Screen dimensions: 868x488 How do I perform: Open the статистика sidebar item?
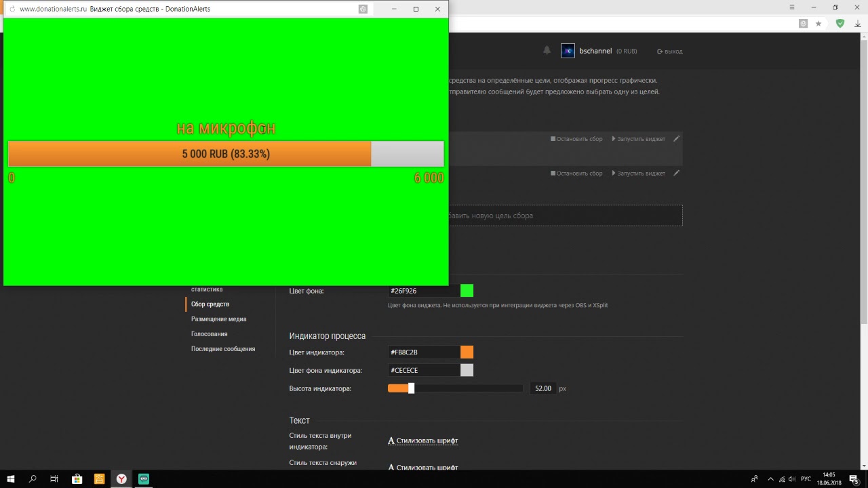click(207, 289)
